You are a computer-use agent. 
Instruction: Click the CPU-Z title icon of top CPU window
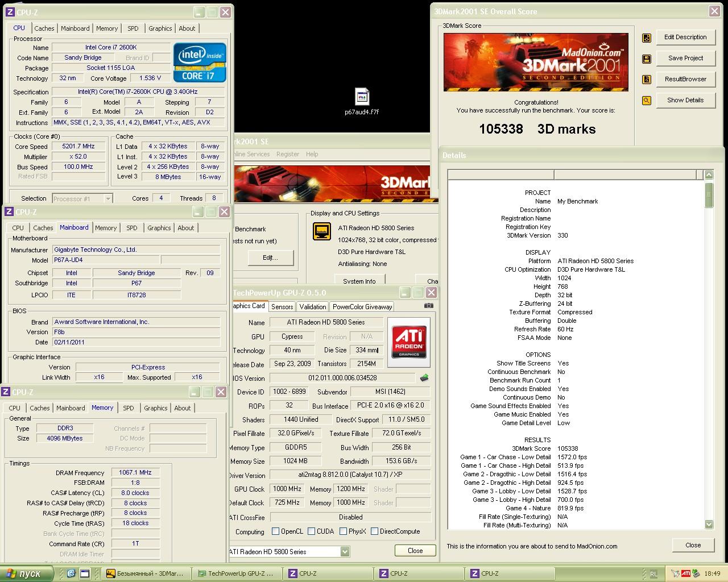tap(10, 12)
